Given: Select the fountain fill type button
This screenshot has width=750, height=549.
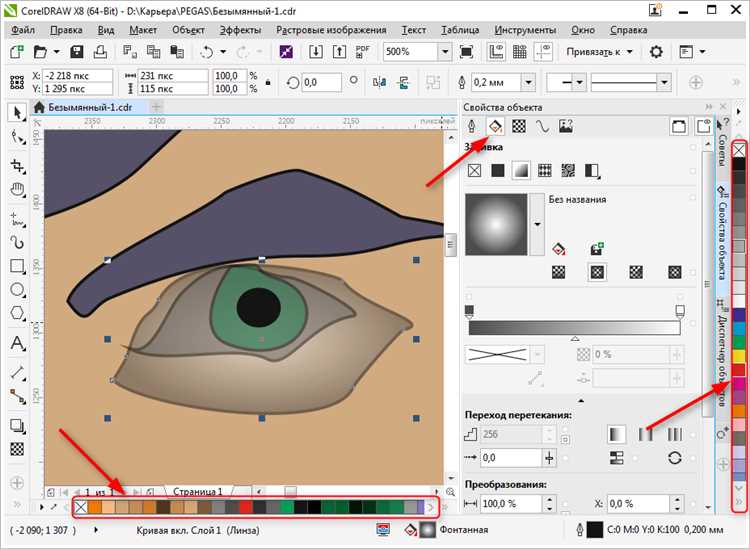Looking at the screenshot, I should point(520,170).
